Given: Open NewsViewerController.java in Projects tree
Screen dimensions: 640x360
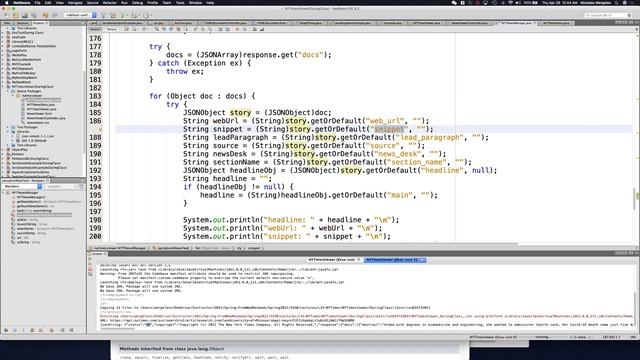Looking at the screenshot, I should pos(46,118).
